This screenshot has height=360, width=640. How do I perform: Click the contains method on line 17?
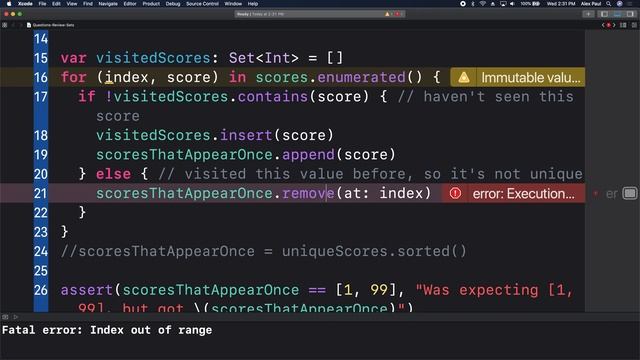point(272,97)
